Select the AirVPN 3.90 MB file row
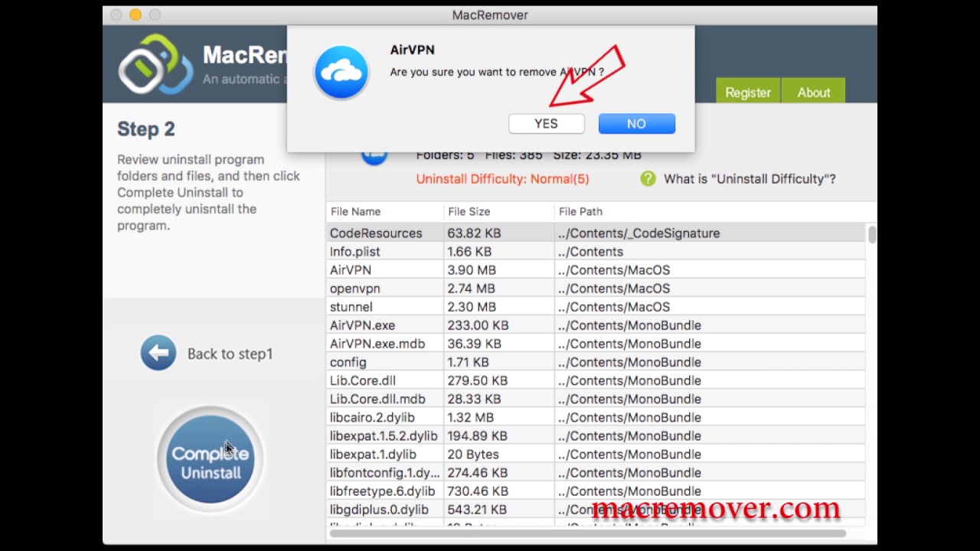The image size is (980, 551). coord(596,270)
